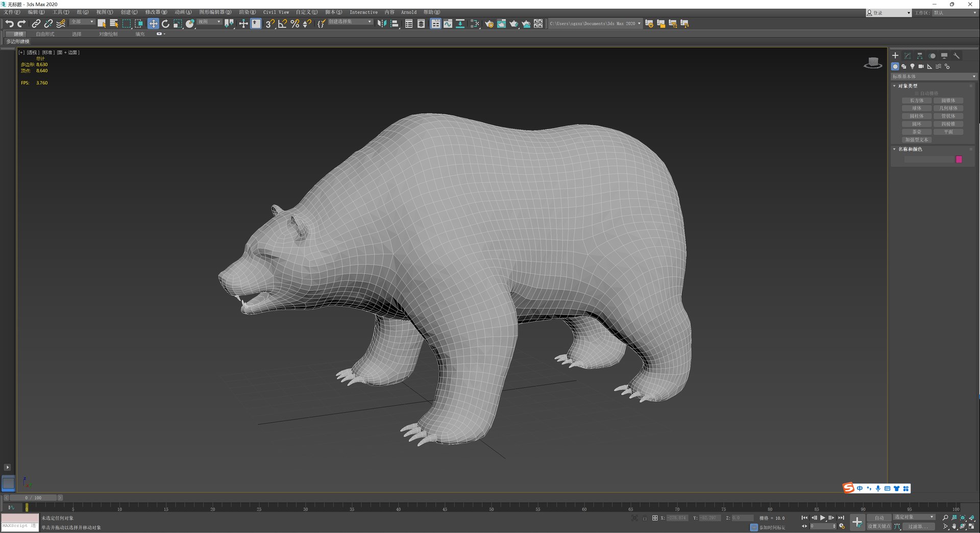This screenshot has height=533, width=980.
Task: Toggle the 自动 auto key button
Action: (879, 518)
